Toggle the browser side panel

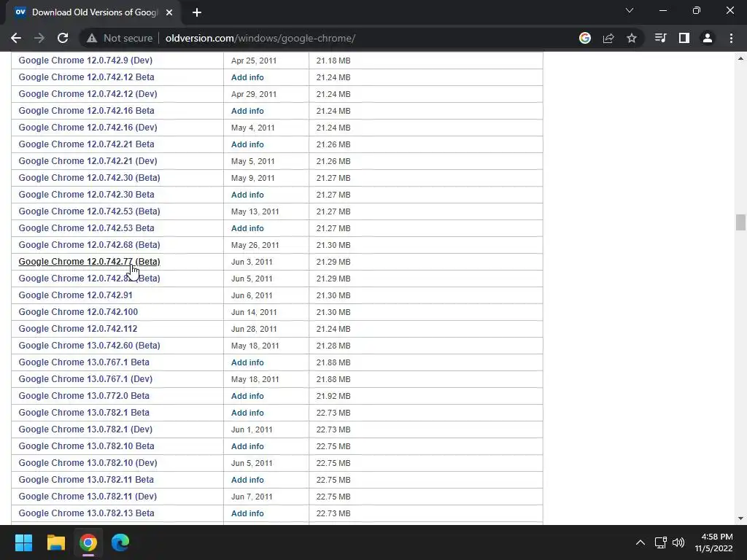[684, 38]
